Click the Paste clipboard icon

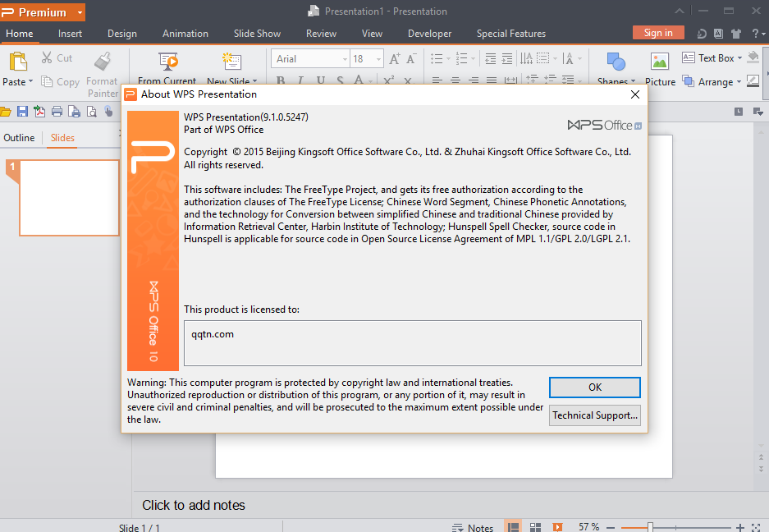click(x=16, y=62)
